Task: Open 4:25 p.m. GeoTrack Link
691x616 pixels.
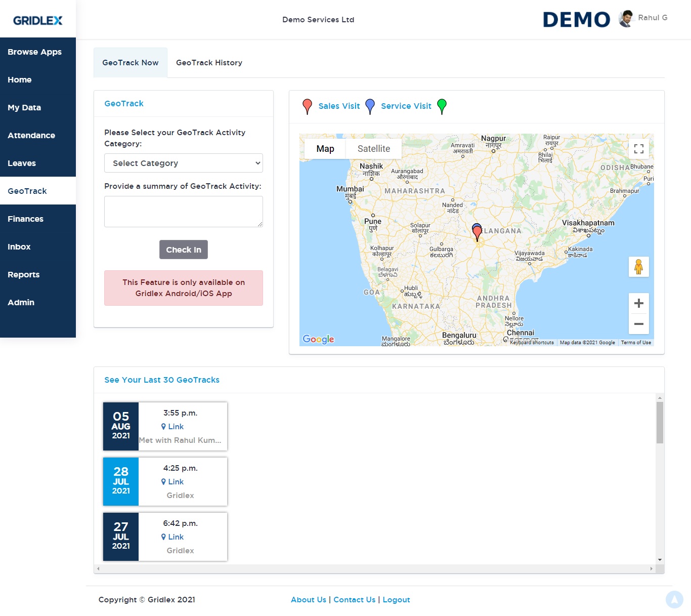Action: [176, 482]
